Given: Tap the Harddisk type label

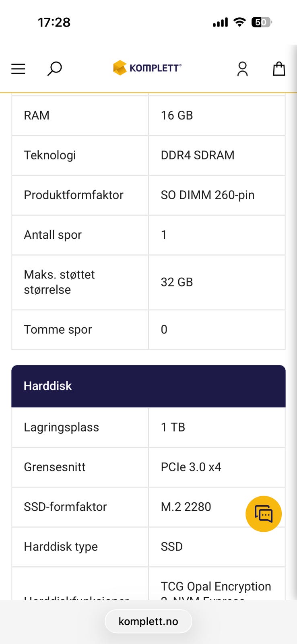Looking at the screenshot, I should 61,547.
